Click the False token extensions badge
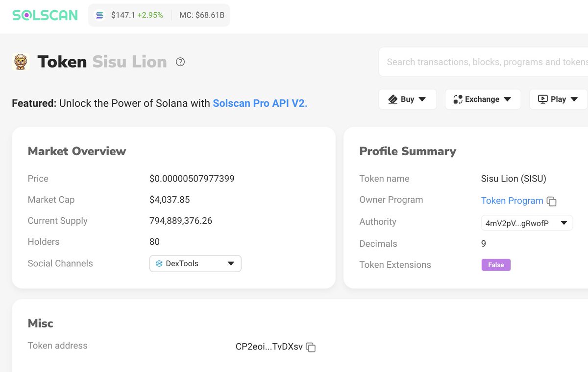 (496, 265)
